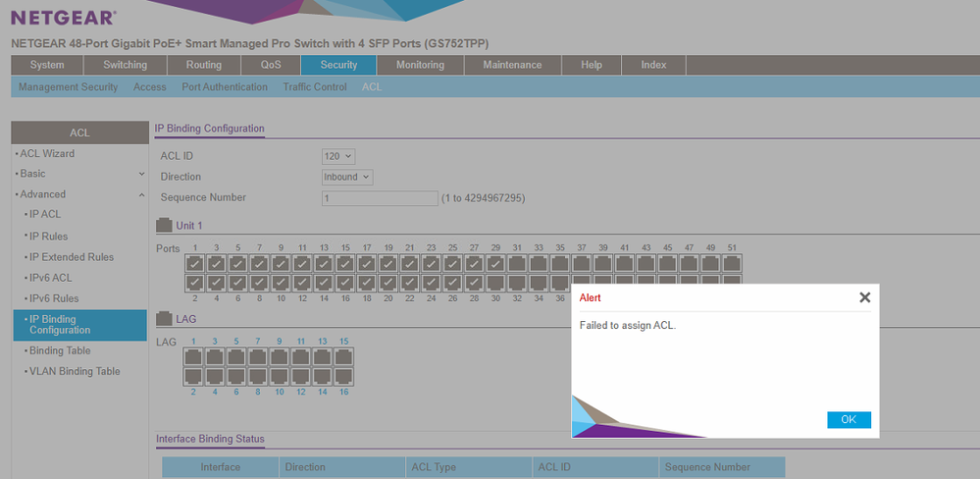Uncheck port 28 icon
The image size is (980, 479).
[475, 283]
